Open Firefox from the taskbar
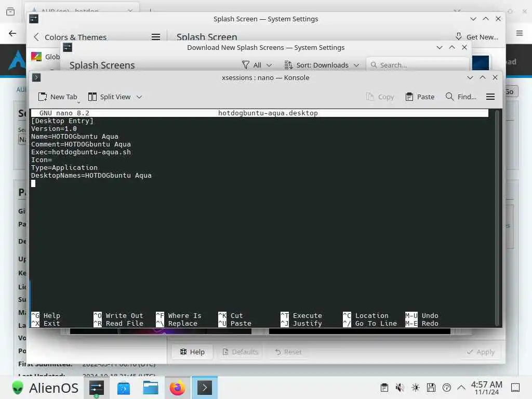The width and height of the screenshot is (532, 399). pyautogui.click(x=178, y=388)
